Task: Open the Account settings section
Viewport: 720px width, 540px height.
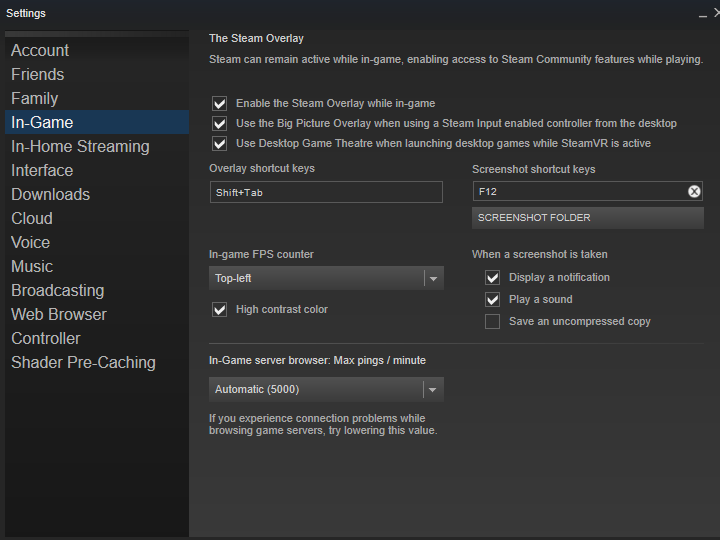Action: click(40, 50)
